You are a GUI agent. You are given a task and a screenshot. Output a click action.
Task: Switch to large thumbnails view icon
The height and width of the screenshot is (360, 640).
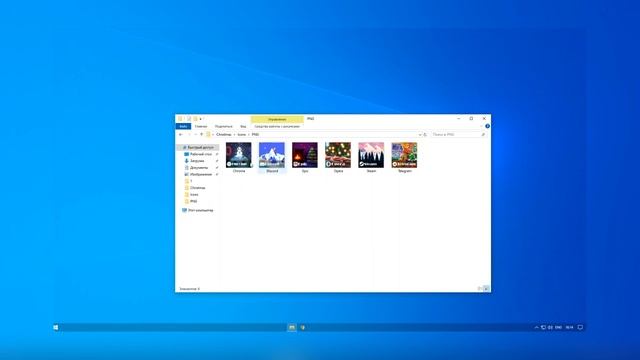pyautogui.click(x=486, y=289)
